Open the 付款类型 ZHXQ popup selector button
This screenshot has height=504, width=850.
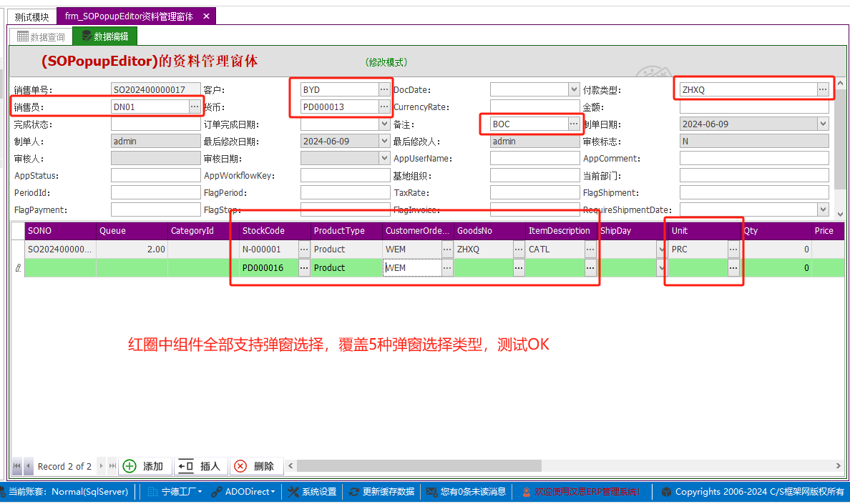point(823,89)
